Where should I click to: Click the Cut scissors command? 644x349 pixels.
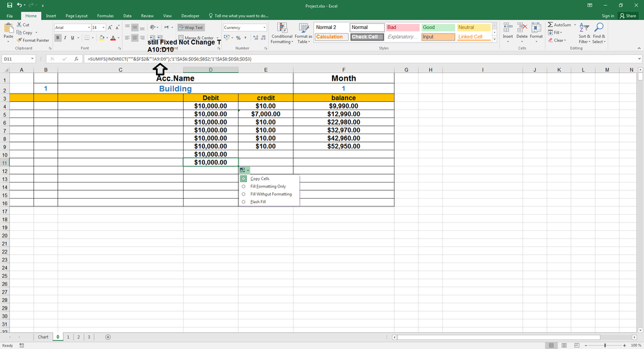tap(23, 25)
